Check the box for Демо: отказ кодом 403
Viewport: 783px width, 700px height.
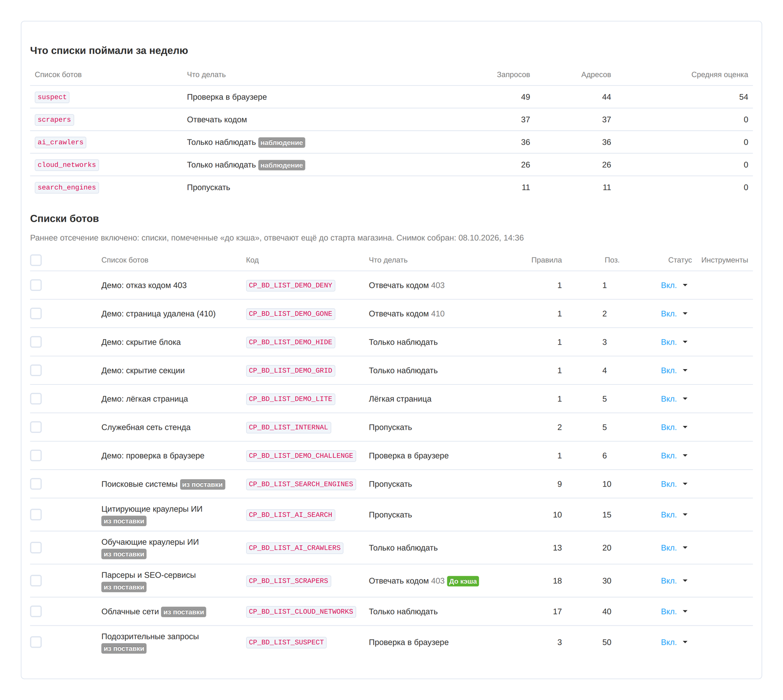coord(36,285)
